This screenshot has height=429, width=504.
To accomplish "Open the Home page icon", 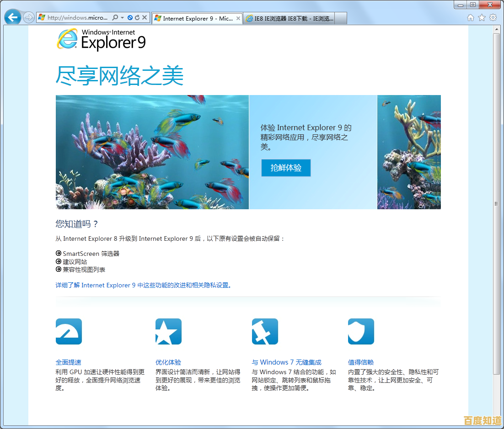I will coord(470,18).
